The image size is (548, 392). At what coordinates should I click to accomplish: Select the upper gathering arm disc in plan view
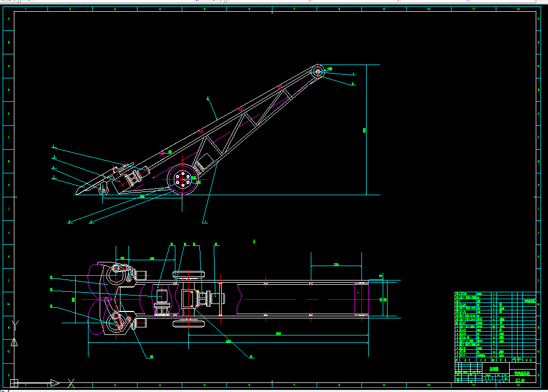[116, 275]
